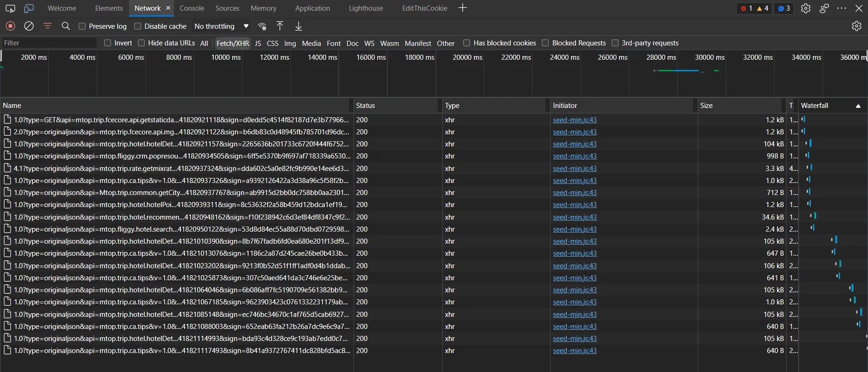Open the more tools plus button

tap(462, 8)
